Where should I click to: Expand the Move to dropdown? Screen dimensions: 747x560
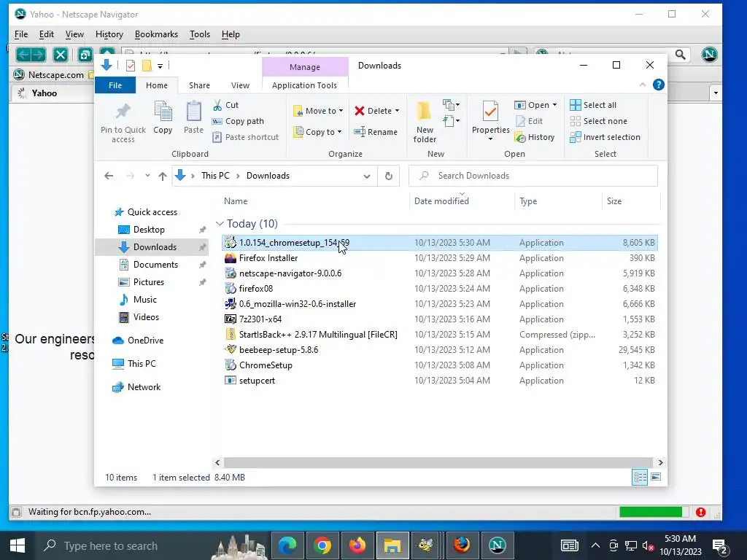(x=341, y=111)
